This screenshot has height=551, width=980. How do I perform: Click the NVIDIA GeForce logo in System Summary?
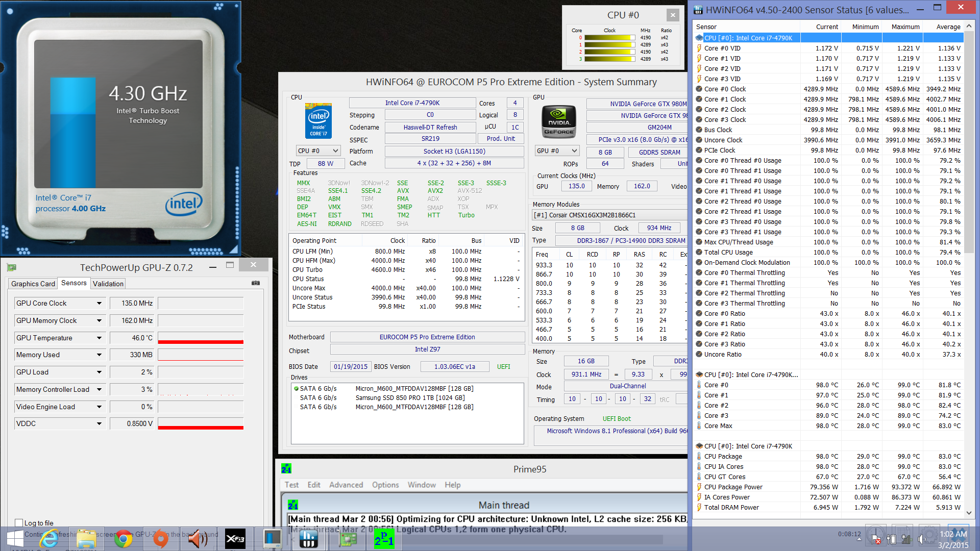pos(559,122)
